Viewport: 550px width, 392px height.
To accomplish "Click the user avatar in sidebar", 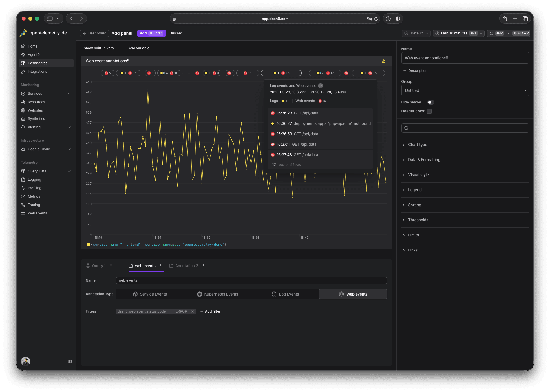I will tap(25, 361).
